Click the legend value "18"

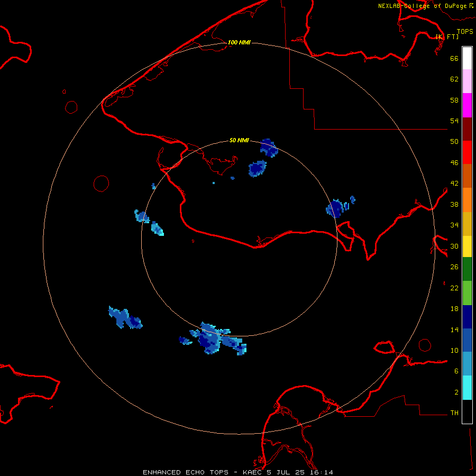tap(454, 309)
